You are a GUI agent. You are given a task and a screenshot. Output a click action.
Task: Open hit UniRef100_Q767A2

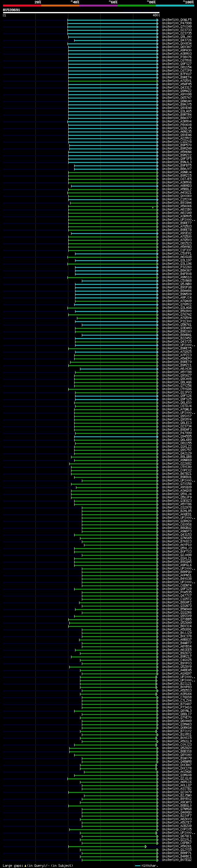point(176,314)
